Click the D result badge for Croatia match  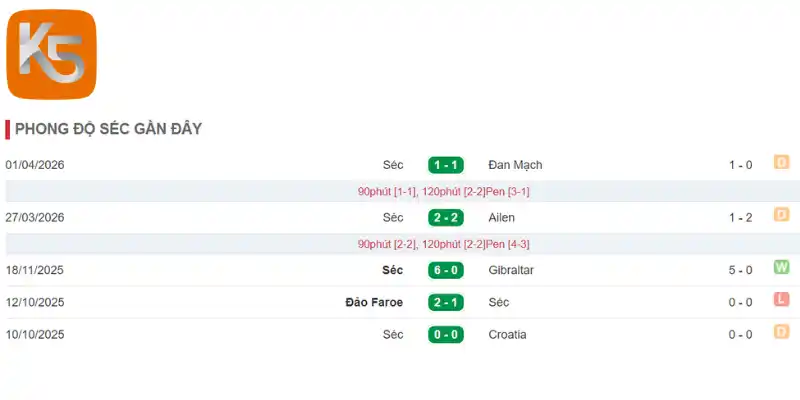[x=781, y=332]
